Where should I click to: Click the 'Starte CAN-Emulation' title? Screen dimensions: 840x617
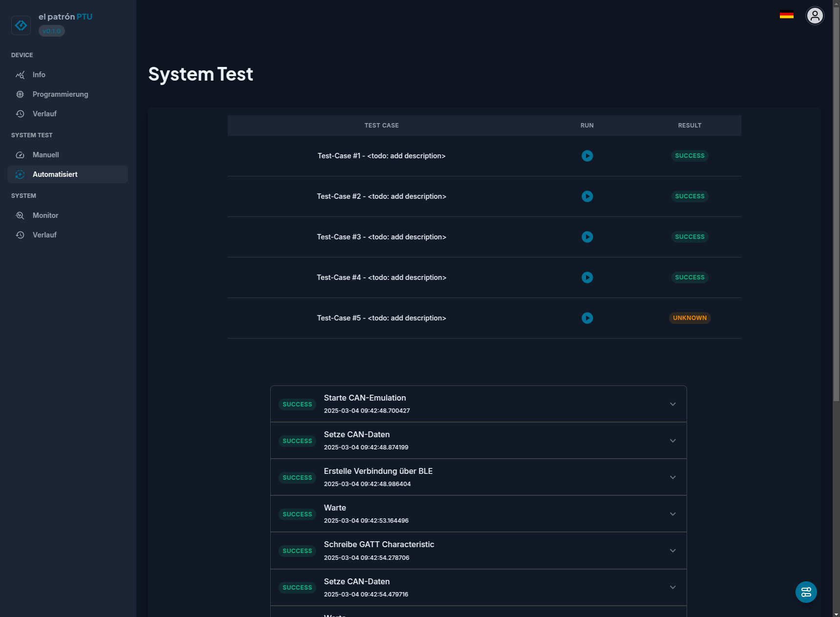tap(365, 398)
